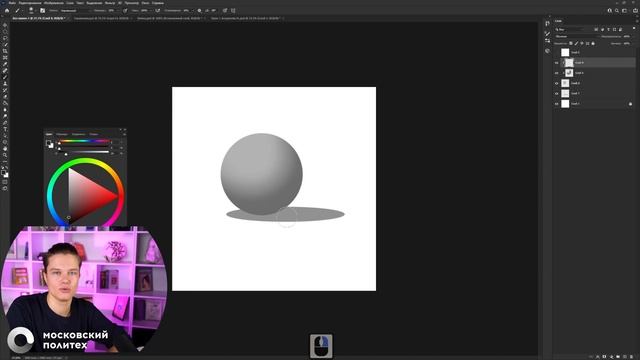Open the Редактирование menu
640x360 pixels.
pyautogui.click(x=30, y=3)
